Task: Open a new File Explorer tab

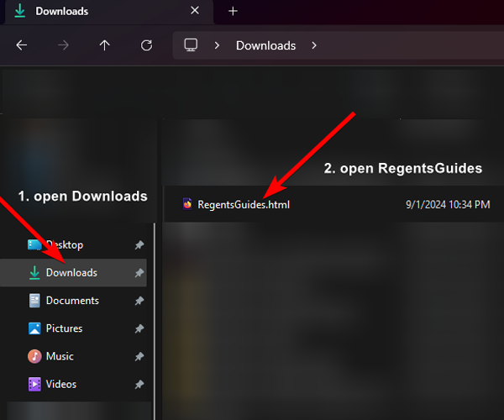Action: click(234, 11)
